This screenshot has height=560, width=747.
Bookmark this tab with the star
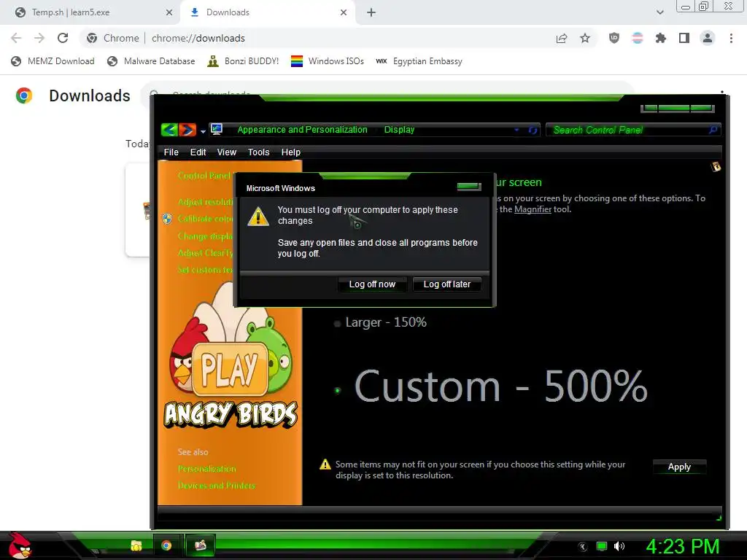(x=585, y=38)
